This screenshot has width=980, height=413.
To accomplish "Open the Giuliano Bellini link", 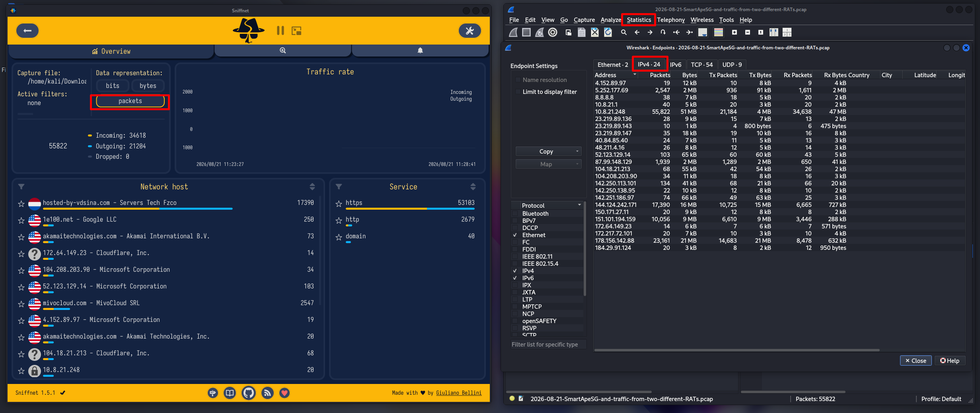I will 458,393.
